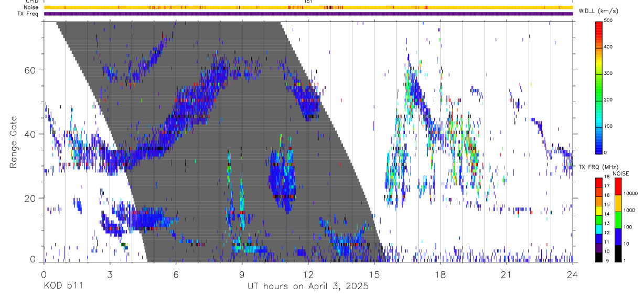Click the 151 CPID value above the noise strip

[308, 2]
